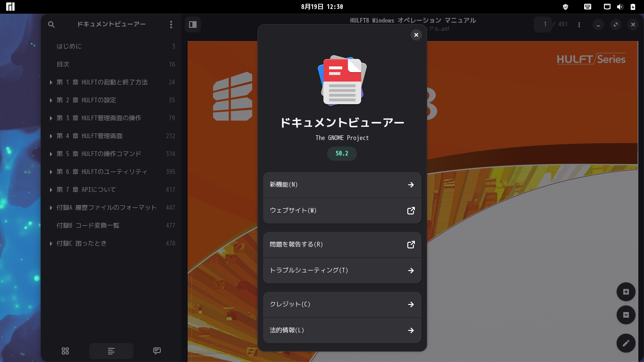Open the 法的情報(L) row arrow
The height and width of the screenshot is (362, 644).
click(411, 330)
